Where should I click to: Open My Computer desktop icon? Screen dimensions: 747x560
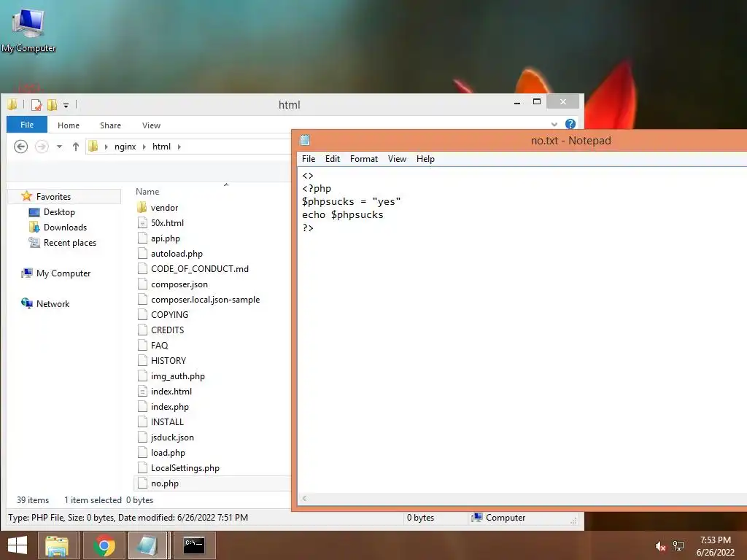tap(28, 29)
